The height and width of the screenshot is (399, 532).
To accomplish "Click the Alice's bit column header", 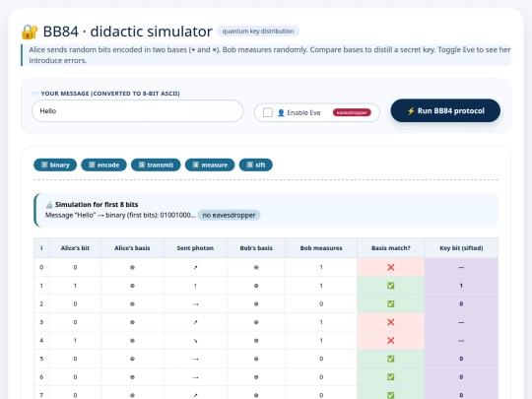I will pos(75,248).
